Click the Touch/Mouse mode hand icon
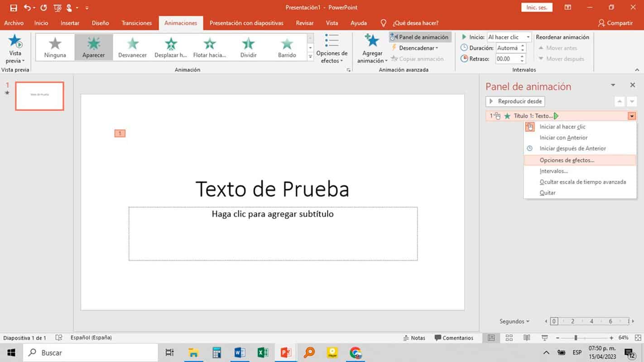The width and height of the screenshot is (644, 362). click(x=70, y=8)
